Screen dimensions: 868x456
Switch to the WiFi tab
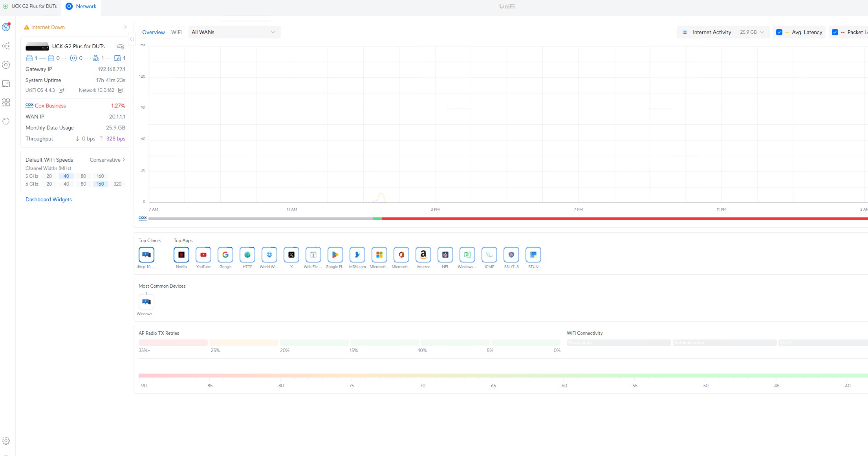pyautogui.click(x=176, y=32)
